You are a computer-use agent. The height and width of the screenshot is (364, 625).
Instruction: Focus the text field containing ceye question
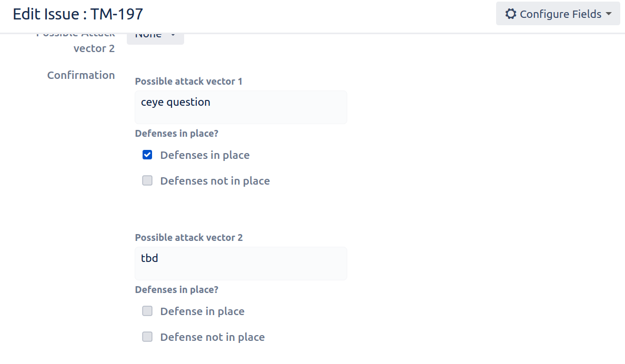(x=241, y=107)
